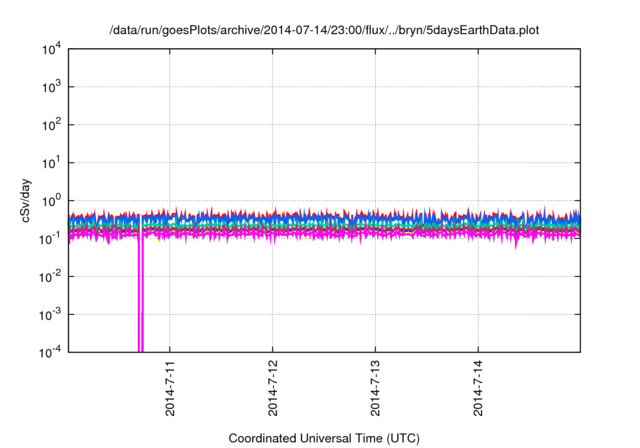The height and width of the screenshot is (448, 640).
Task: Click the magenta data dropout spike
Action: [x=140, y=294]
